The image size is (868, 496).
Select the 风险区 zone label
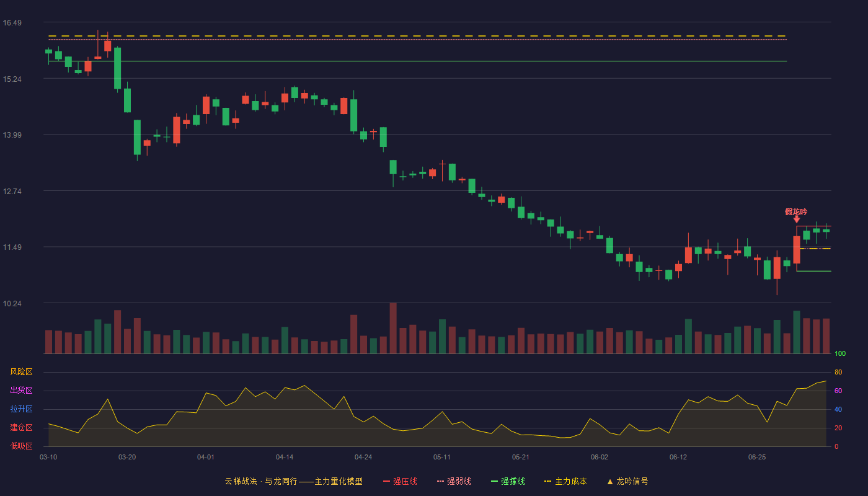point(21,372)
